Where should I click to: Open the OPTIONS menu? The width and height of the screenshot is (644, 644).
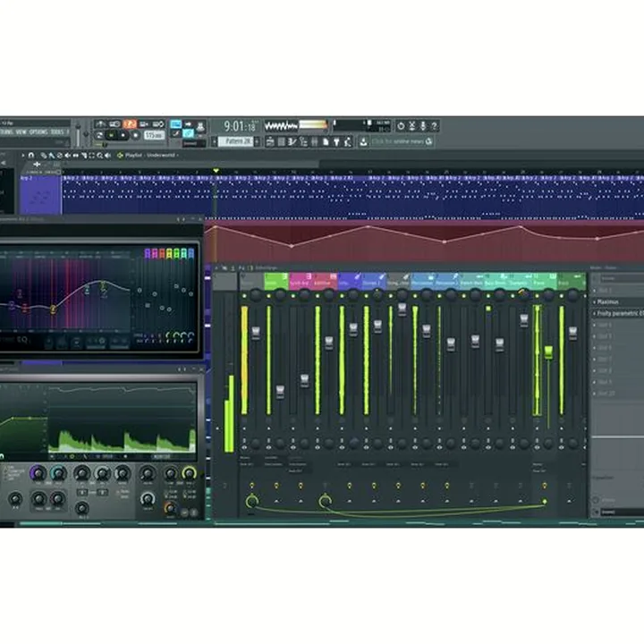pos(38,131)
